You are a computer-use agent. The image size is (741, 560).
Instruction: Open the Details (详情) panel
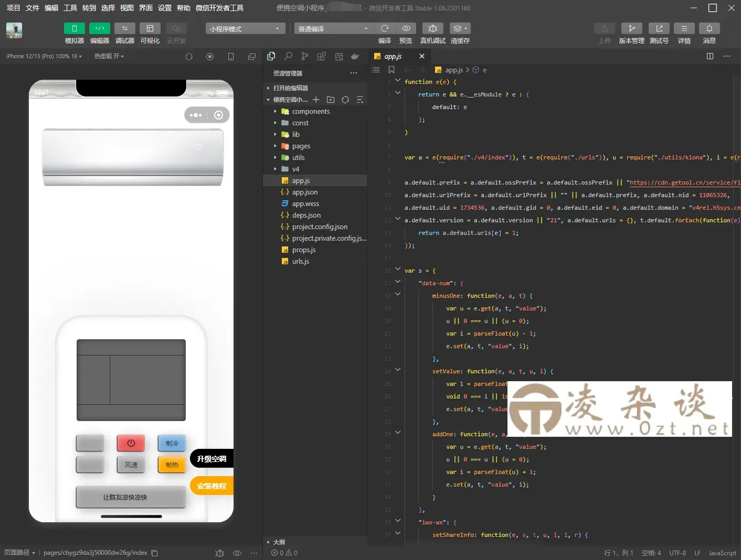(684, 28)
